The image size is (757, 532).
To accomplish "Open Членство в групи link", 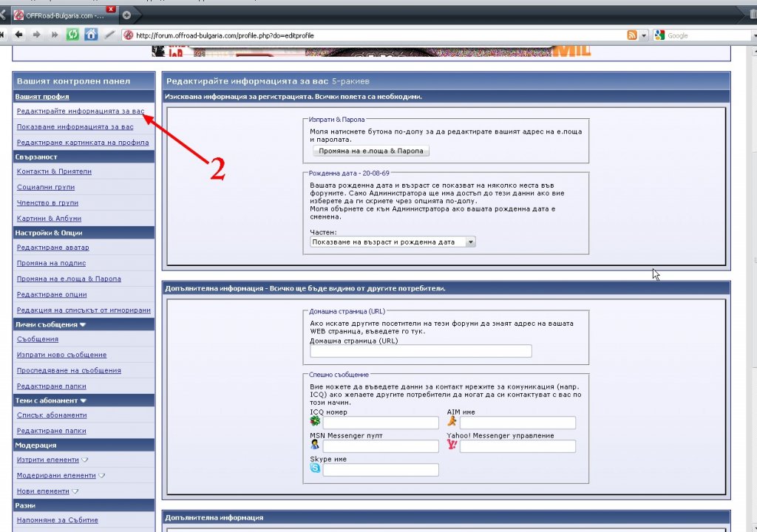I will 47,202.
